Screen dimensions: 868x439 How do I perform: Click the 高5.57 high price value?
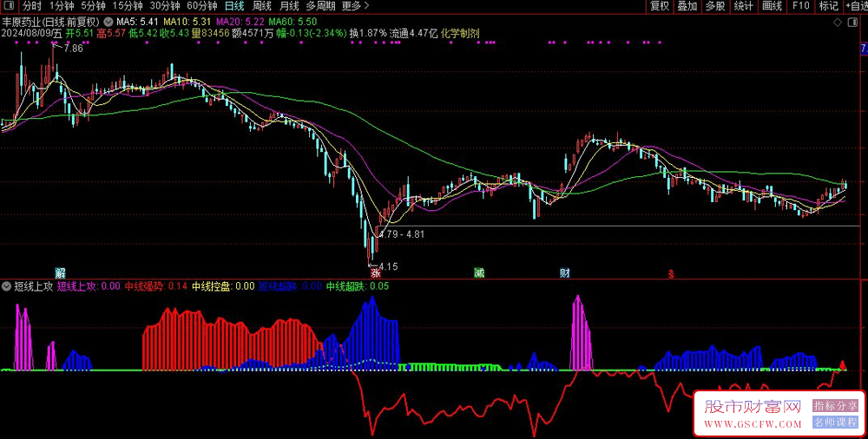click(111, 33)
